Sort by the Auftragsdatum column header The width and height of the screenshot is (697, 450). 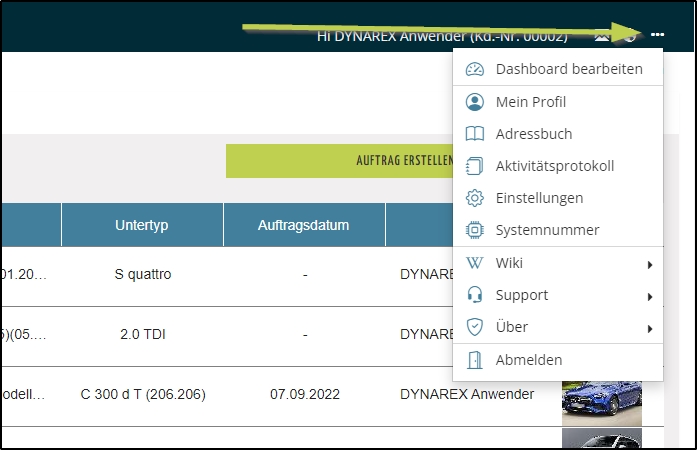pyautogui.click(x=303, y=225)
